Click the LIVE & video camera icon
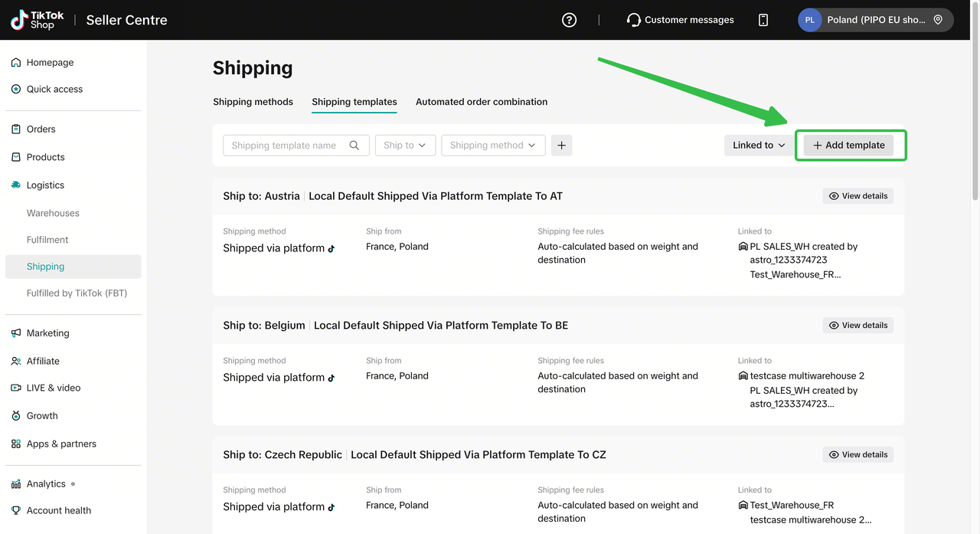The width and height of the screenshot is (980, 534). coord(16,388)
